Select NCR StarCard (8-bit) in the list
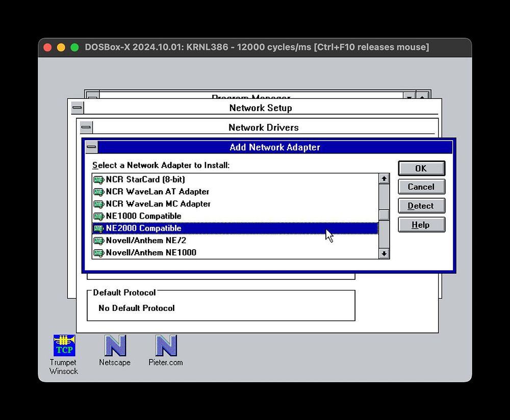The image size is (510, 420). coord(235,179)
